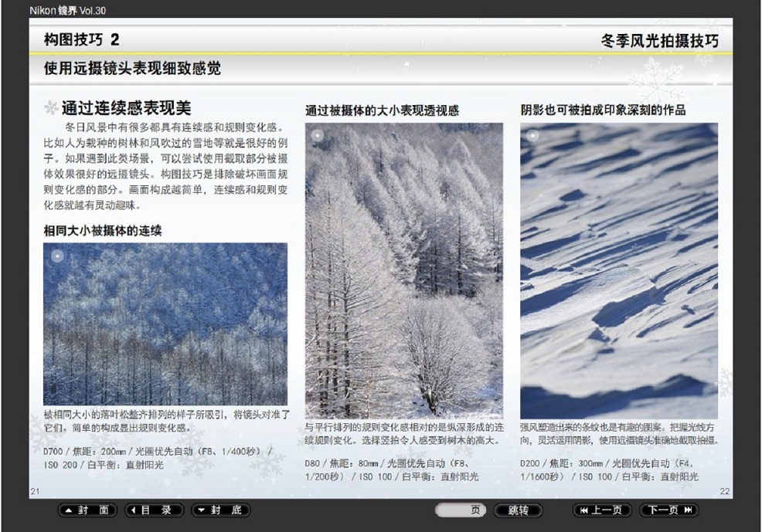Screen dimensions: 762x532
Task: Open the table of contents (目录)
Action: click(155, 510)
